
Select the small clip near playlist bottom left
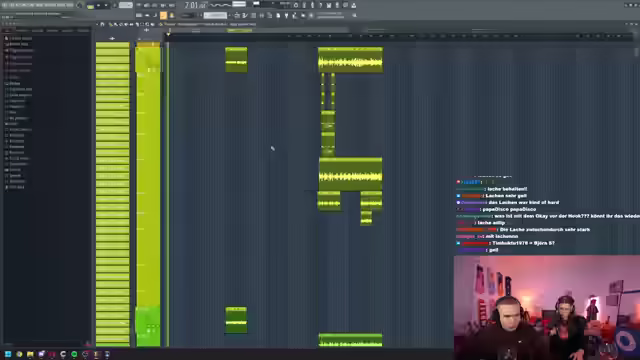(236, 320)
